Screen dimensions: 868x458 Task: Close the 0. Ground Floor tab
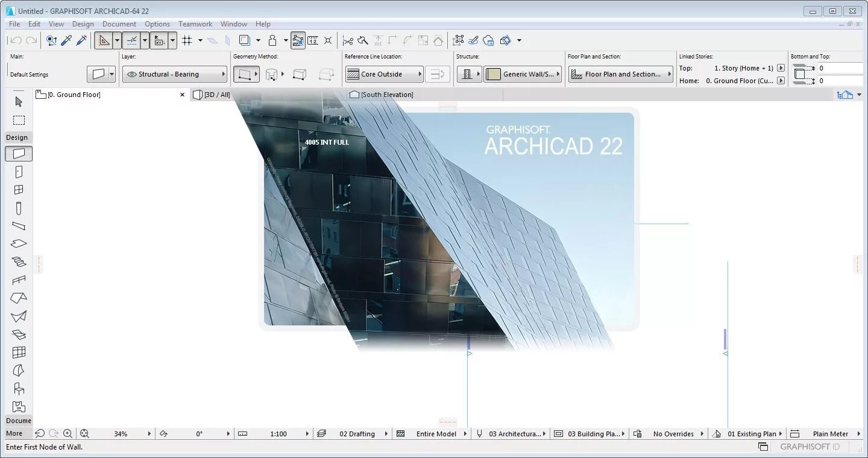[183, 95]
